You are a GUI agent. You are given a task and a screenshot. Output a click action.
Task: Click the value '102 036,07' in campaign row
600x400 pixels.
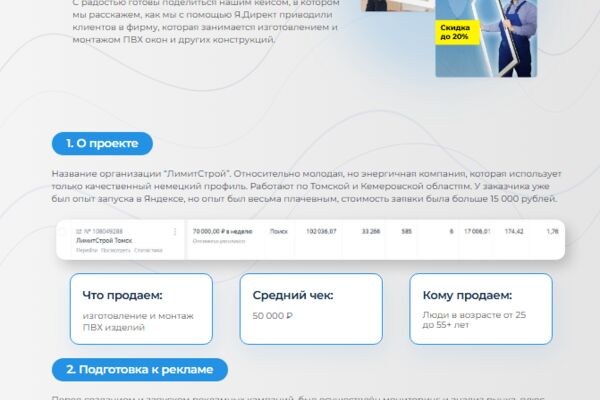321,232
